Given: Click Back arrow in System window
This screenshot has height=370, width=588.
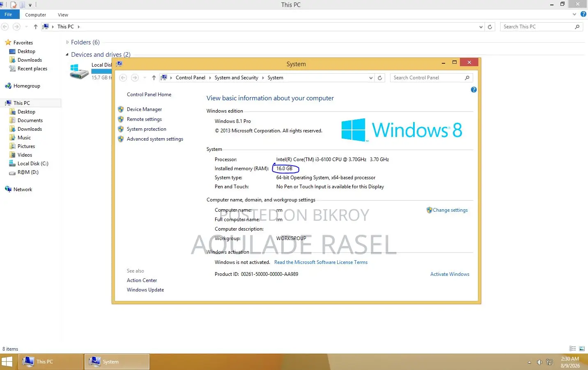Looking at the screenshot, I should (123, 78).
